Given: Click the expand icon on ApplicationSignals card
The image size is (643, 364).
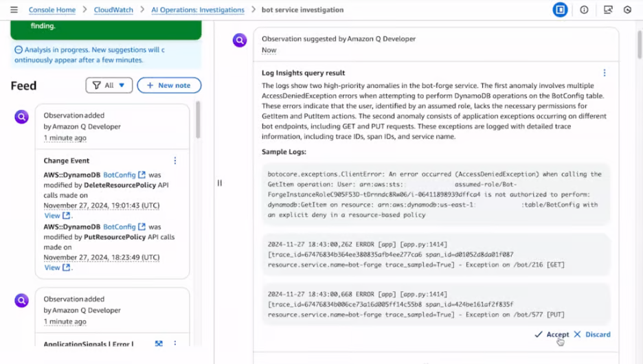Looking at the screenshot, I should (x=159, y=344).
